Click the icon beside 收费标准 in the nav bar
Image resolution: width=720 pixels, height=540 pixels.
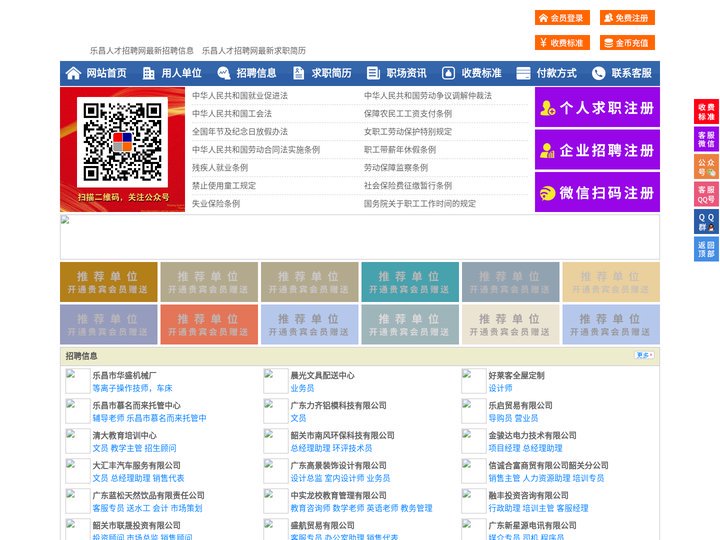pyautogui.click(x=449, y=73)
